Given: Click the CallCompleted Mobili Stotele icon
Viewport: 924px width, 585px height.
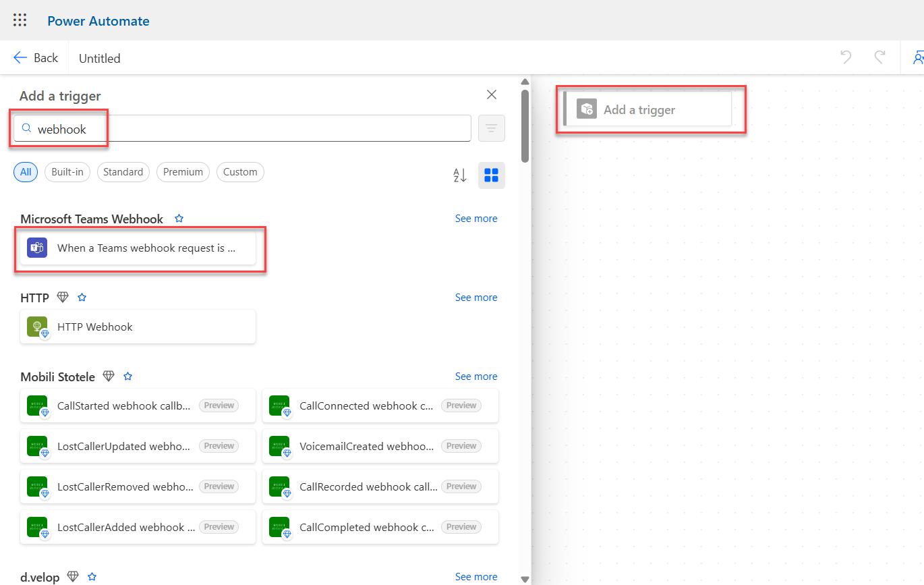Looking at the screenshot, I should pyautogui.click(x=279, y=527).
